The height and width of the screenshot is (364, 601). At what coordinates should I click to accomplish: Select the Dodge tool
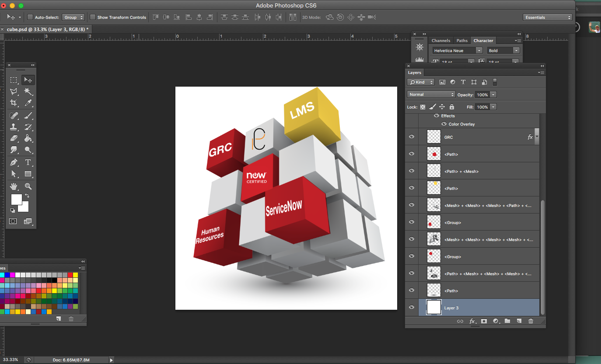[x=28, y=150]
